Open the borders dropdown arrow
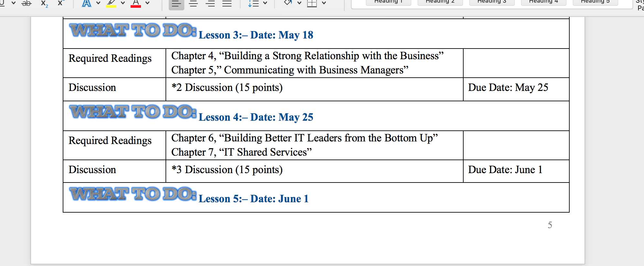Viewport: 644px width, 266px height. coord(324,3)
